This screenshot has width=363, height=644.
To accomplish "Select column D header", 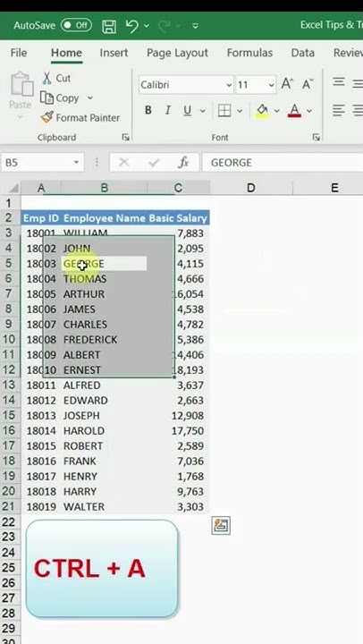I will [x=251, y=188].
